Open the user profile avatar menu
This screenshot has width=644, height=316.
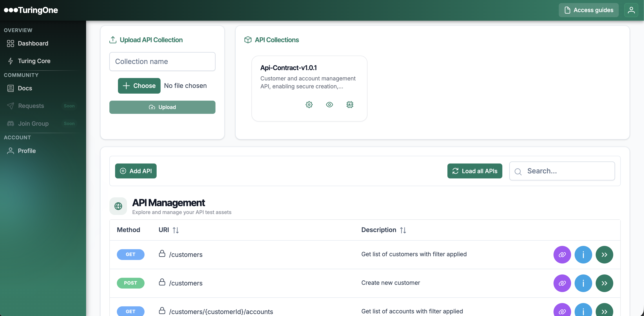click(631, 10)
